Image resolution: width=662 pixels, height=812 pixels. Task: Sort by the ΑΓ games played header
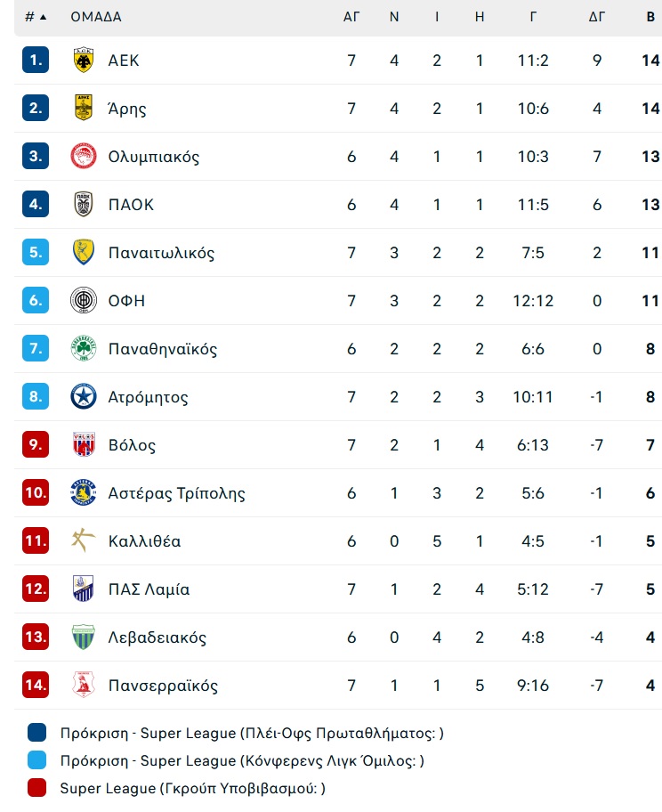click(351, 17)
